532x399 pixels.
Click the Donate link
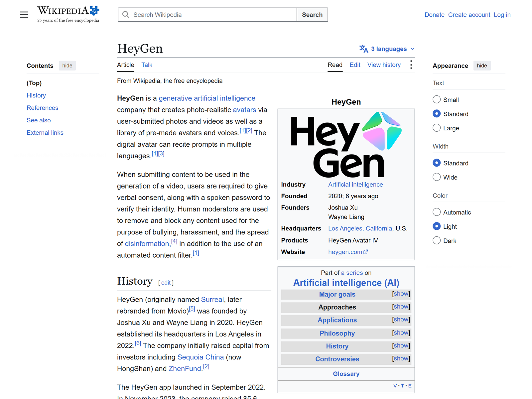pos(435,15)
